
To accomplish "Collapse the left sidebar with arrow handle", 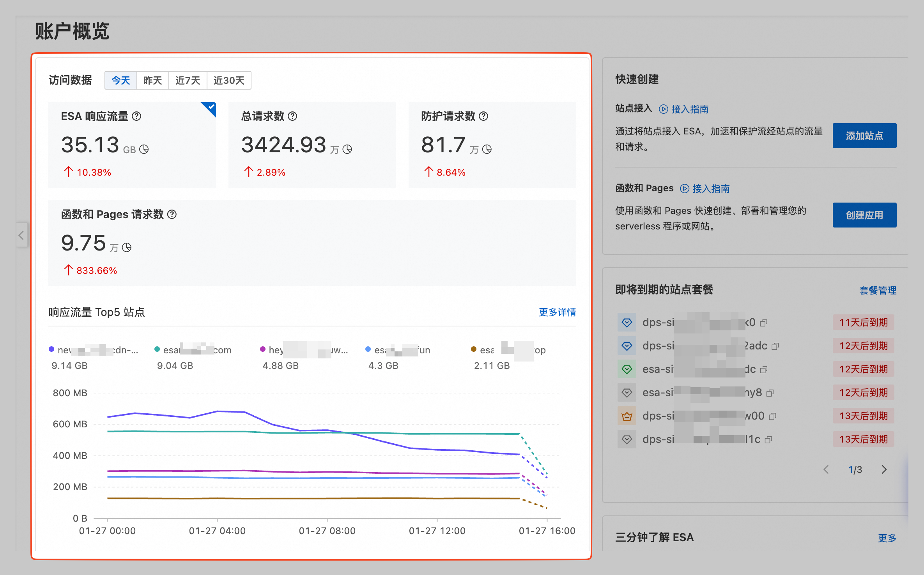I will [21, 235].
